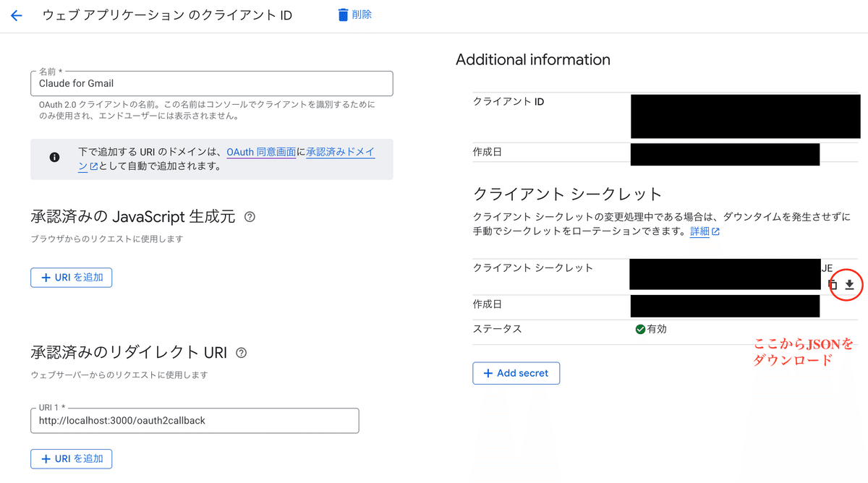Focus the 名前 field containing Claude for Gmail
Image resolution: width=868 pixels, height=483 pixels.
(212, 84)
